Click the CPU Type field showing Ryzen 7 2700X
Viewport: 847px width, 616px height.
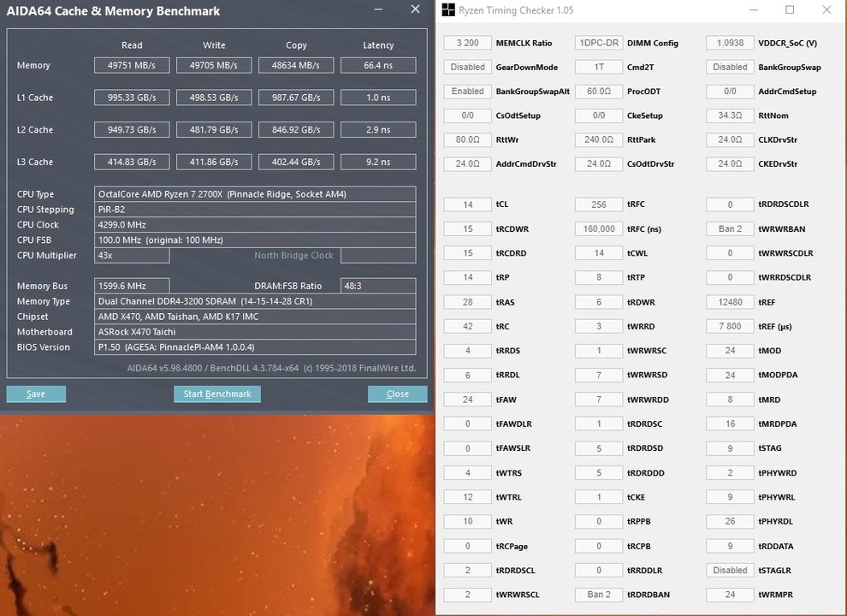[x=255, y=194]
